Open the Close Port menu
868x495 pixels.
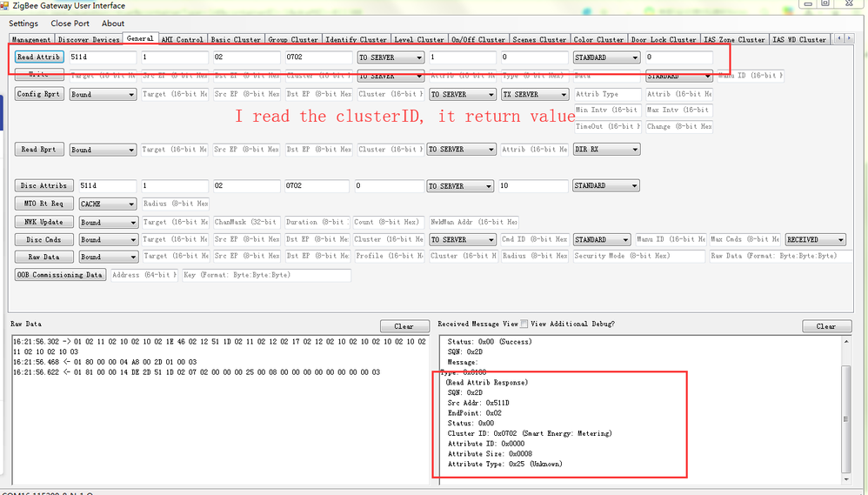(70, 23)
